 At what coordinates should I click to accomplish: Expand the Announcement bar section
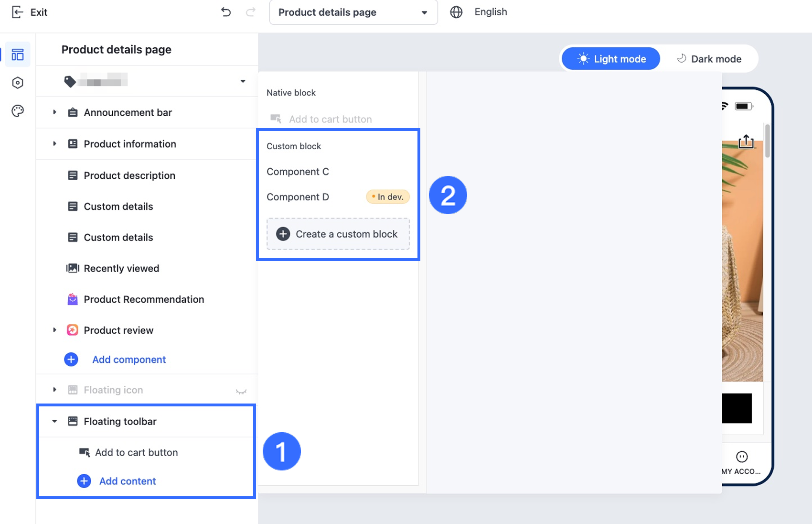pyautogui.click(x=54, y=112)
